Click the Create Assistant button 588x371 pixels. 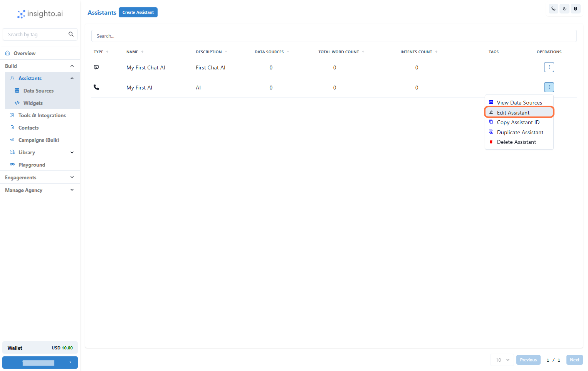pos(138,12)
